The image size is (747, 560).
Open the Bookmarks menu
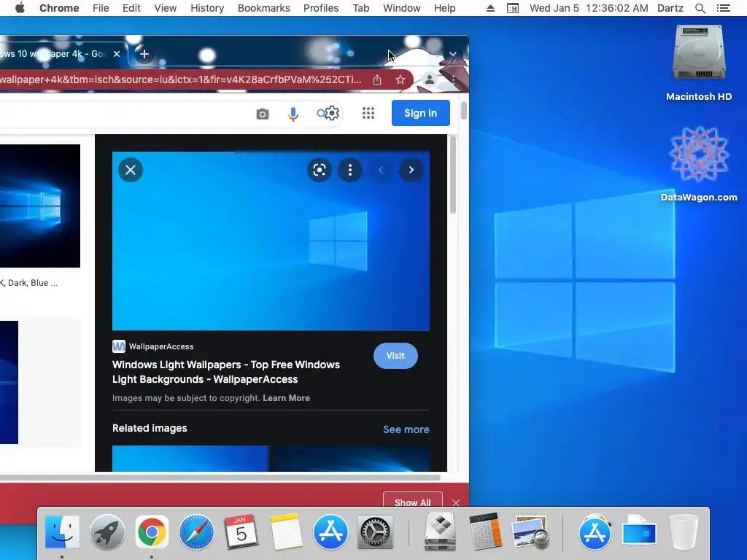point(263,8)
